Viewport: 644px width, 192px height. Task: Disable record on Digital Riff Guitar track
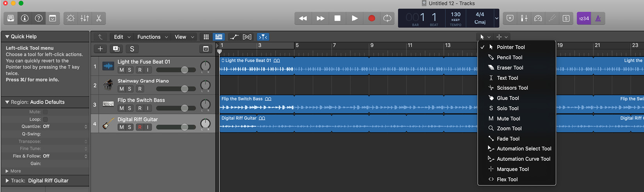coord(140,127)
